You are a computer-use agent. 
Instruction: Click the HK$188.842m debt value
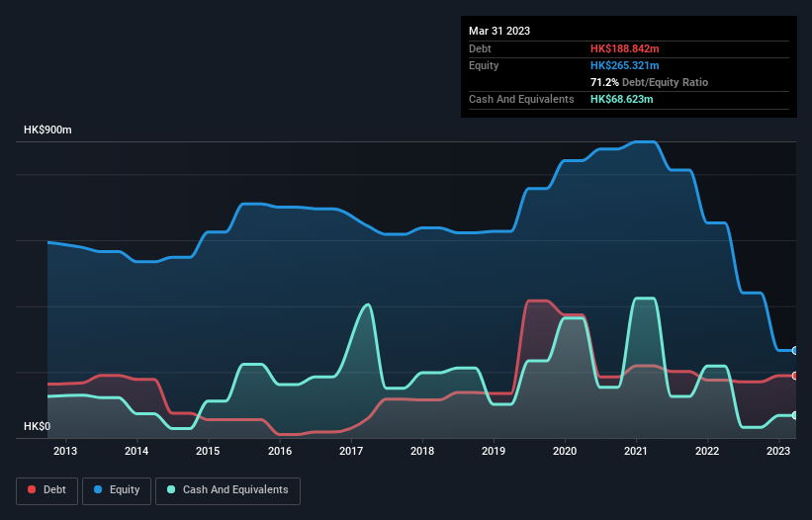(624, 48)
